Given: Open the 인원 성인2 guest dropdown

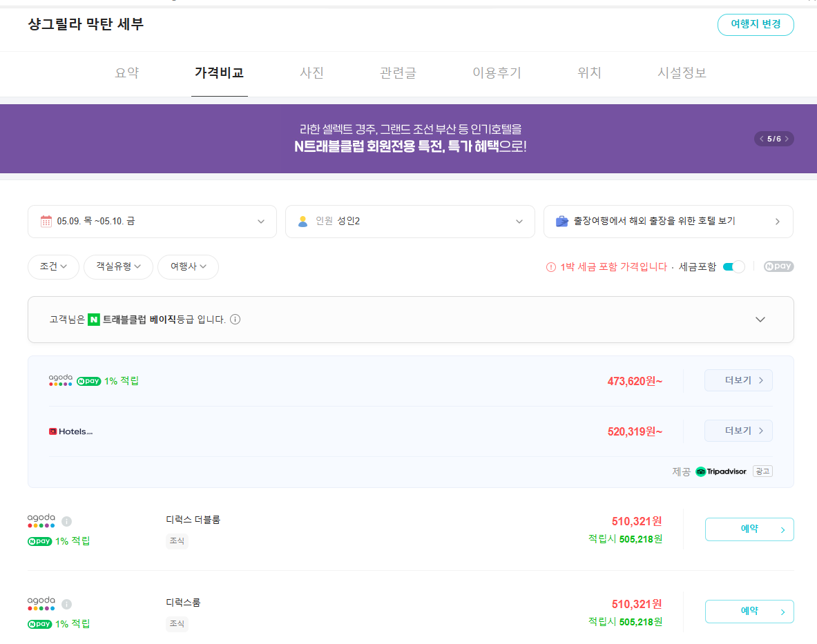Looking at the screenshot, I should 410,222.
